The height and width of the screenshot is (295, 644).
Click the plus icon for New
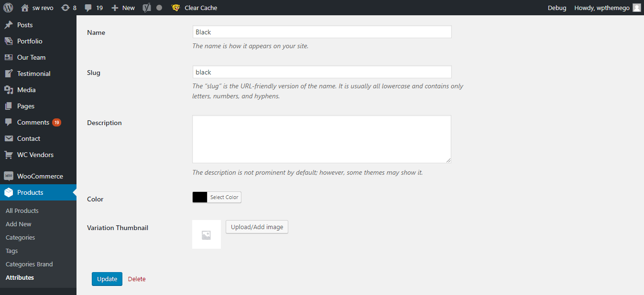coord(115,8)
